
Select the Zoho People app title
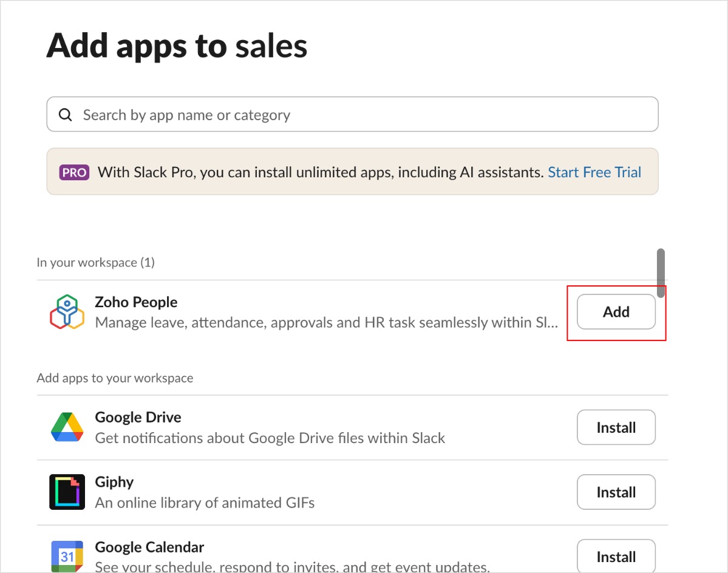click(x=136, y=302)
